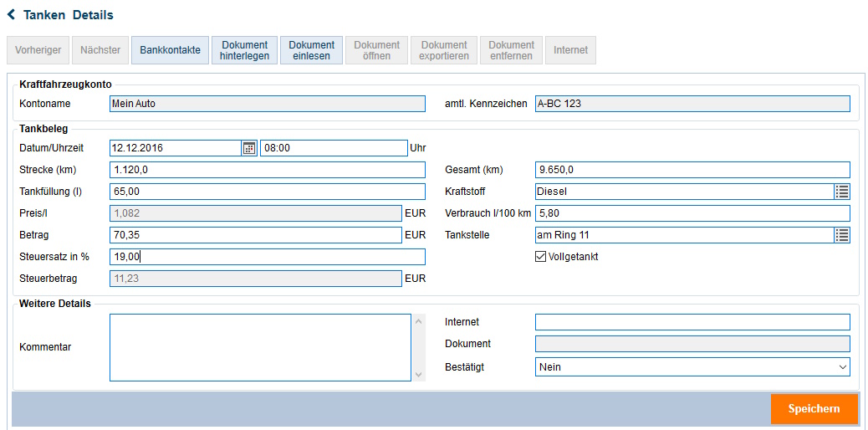
Task: Go back using the arrow next to Tanken Details
Action: [x=12, y=15]
